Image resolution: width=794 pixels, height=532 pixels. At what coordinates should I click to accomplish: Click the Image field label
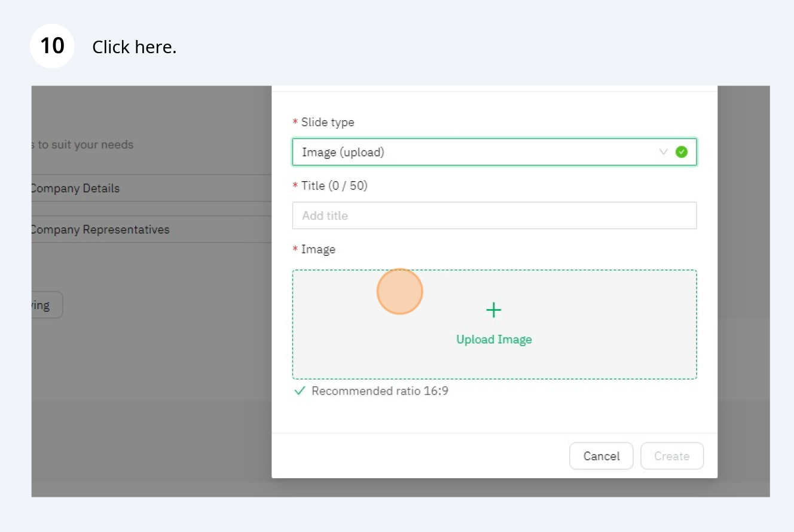318,249
